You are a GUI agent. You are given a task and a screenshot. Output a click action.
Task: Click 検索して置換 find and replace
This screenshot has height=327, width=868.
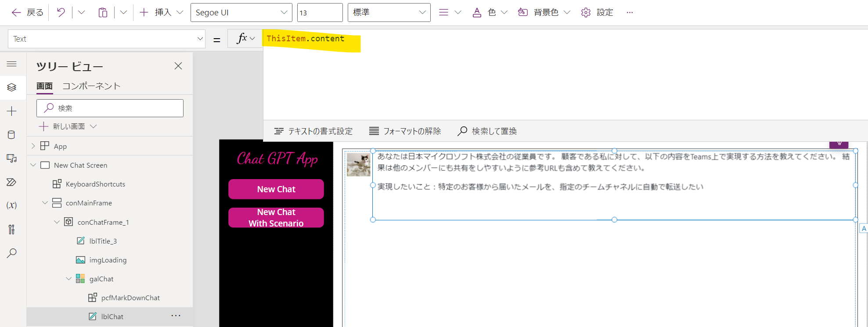tap(487, 131)
